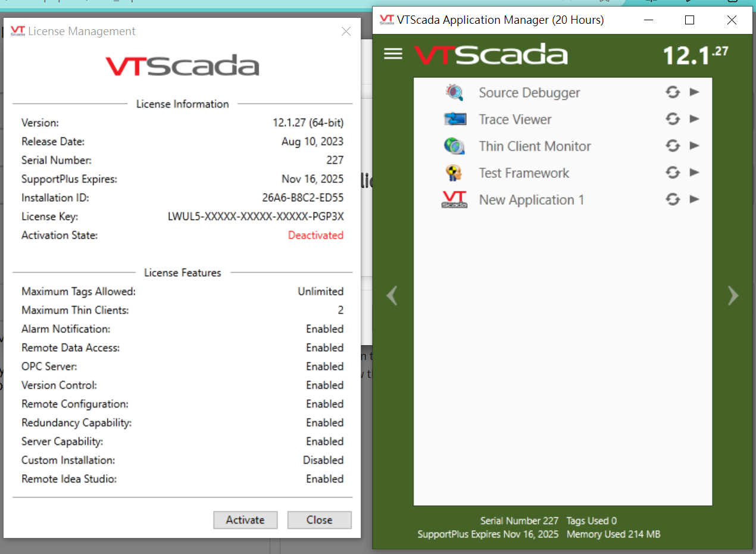This screenshot has height=554, width=756.
Task: Click the Close button in License Management
Action: [x=320, y=519]
